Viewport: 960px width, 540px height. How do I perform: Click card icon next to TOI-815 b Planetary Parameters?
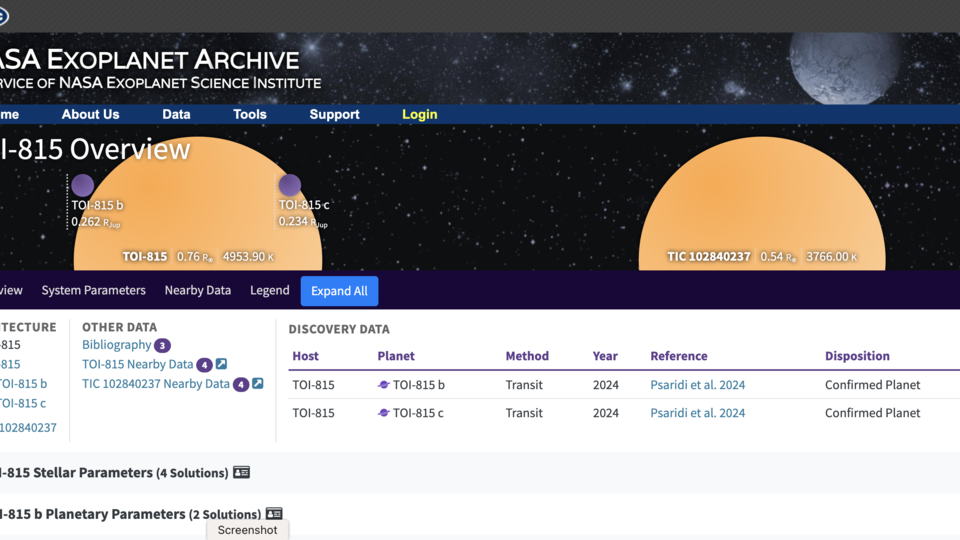click(x=274, y=514)
